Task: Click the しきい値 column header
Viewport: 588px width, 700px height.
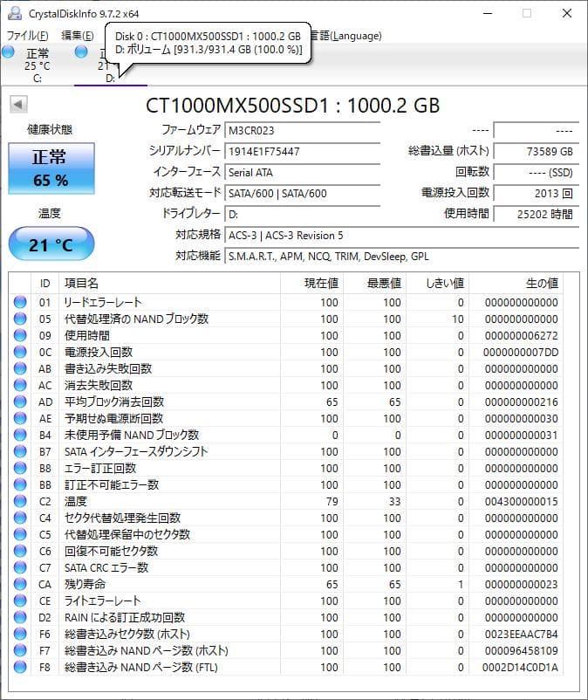Action: click(x=438, y=283)
